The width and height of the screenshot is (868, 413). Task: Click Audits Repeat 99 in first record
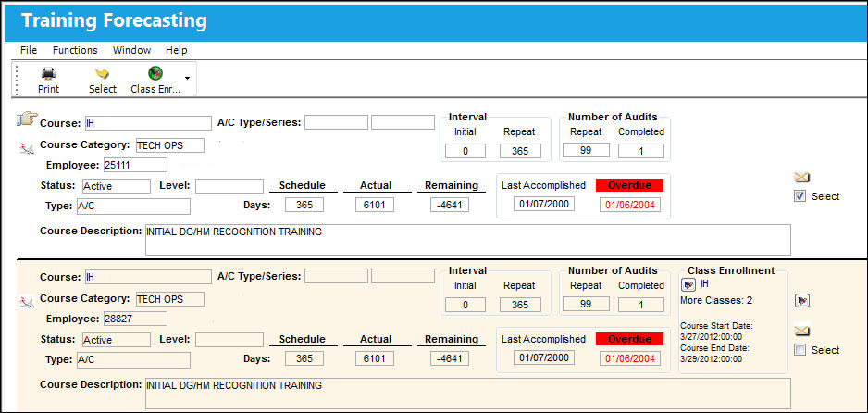pos(586,150)
